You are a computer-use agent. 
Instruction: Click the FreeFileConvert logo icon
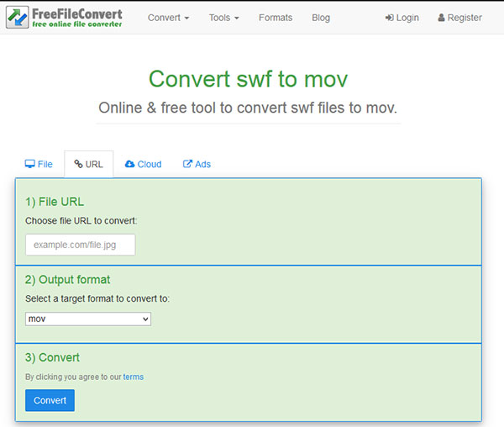[18, 17]
